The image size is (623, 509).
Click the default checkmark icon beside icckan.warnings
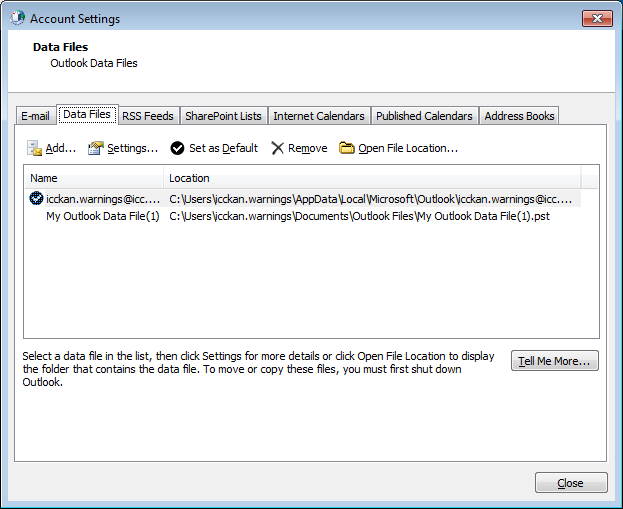tap(37, 198)
